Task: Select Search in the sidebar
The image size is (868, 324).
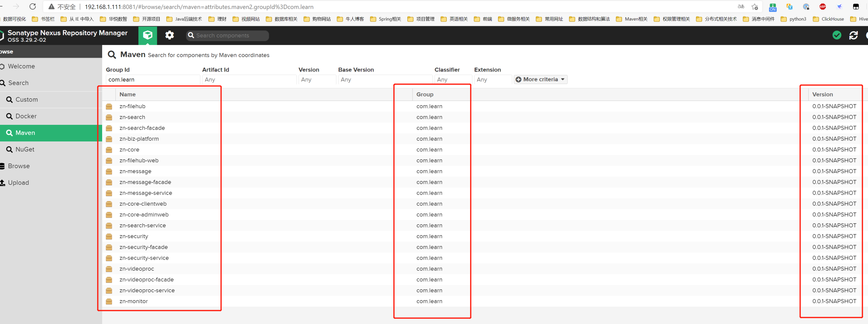Action: pos(51,83)
